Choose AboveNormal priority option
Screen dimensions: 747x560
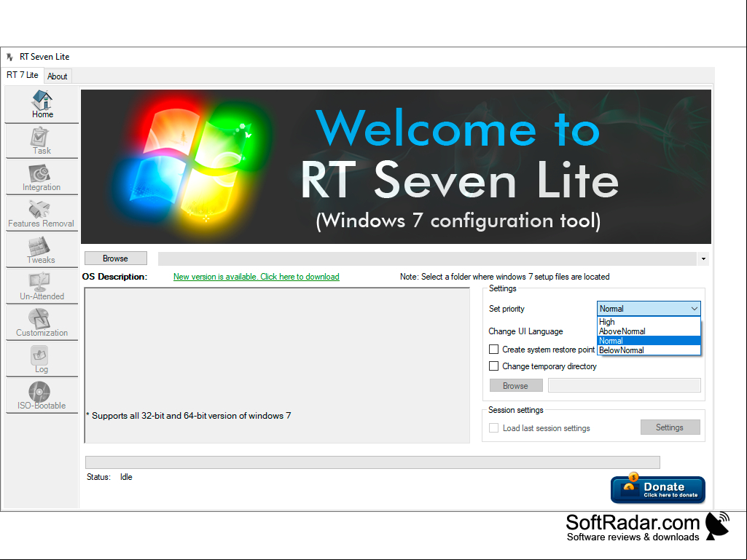click(649, 331)
